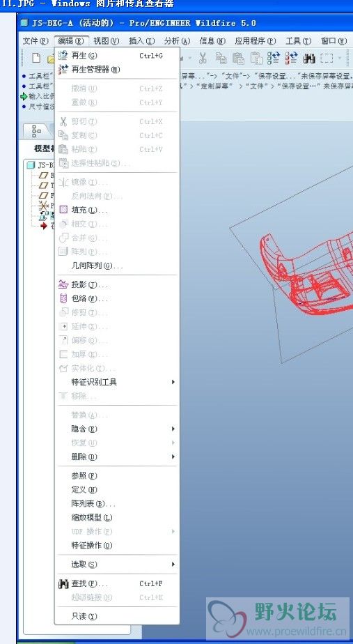Select the 填充(L)... menu entry
353x644 pixels.
coord(118,210)
